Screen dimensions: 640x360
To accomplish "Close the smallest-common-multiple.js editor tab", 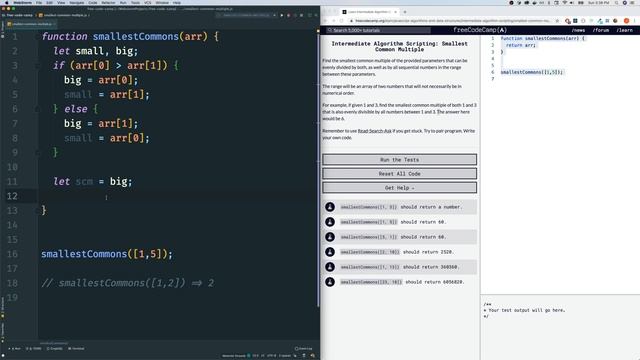I will coord(54,24).
